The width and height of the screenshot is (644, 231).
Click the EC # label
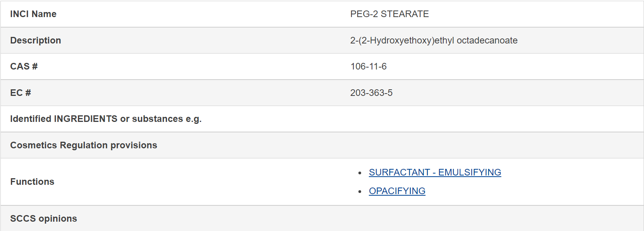pyautogui.click(x=21, y=93)
